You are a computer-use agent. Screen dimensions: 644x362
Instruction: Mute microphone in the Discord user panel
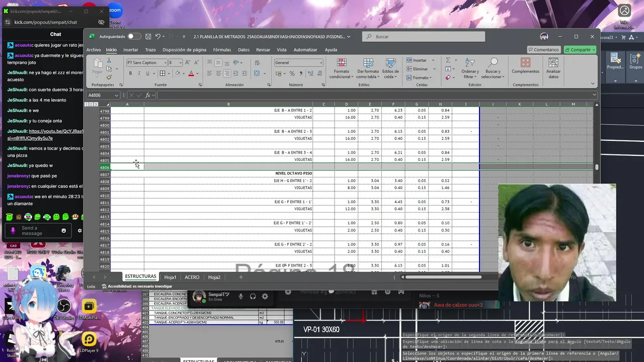(x=240, y=297)
